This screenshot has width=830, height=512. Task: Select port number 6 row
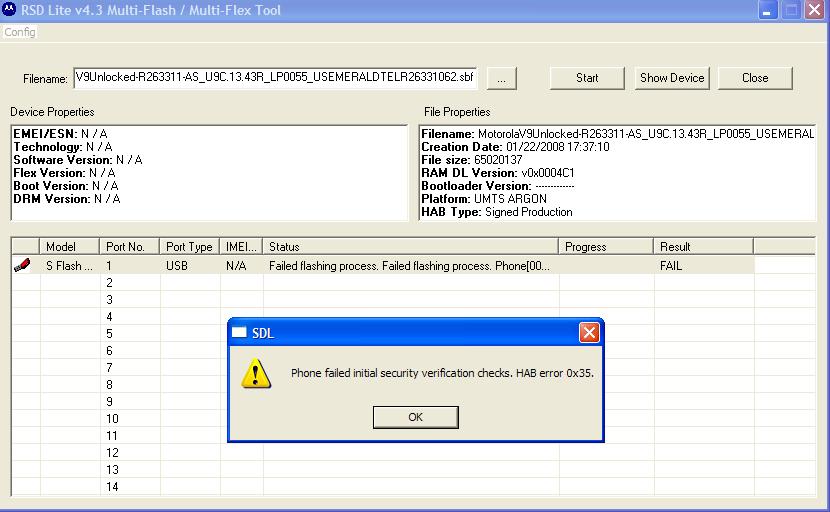click(x=109, y=351)
